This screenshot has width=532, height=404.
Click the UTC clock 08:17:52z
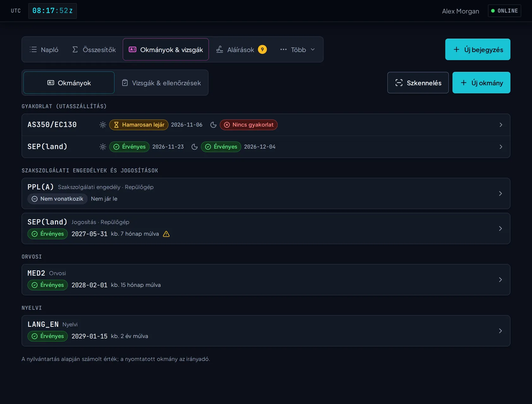[x=53, y=11]
